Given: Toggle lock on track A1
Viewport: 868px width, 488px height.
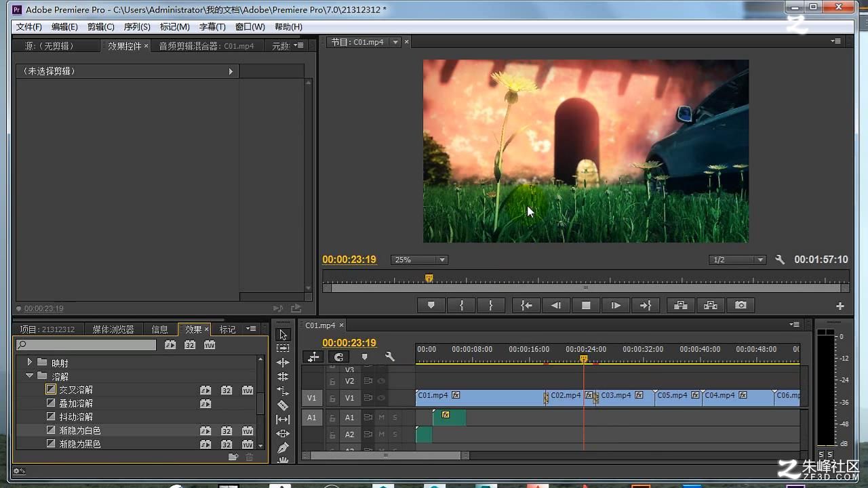Looking at the screenshot, I should pos(332,418).
